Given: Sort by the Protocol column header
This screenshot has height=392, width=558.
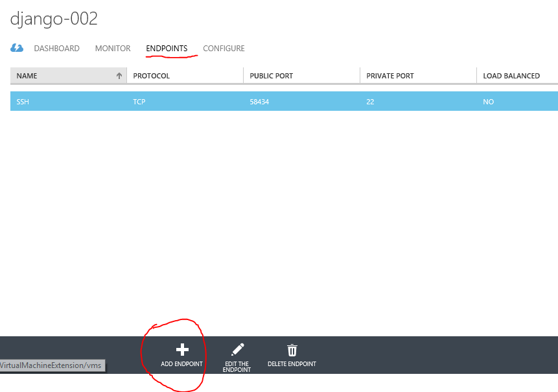Looking at the screenshot, I should point(185,76).
